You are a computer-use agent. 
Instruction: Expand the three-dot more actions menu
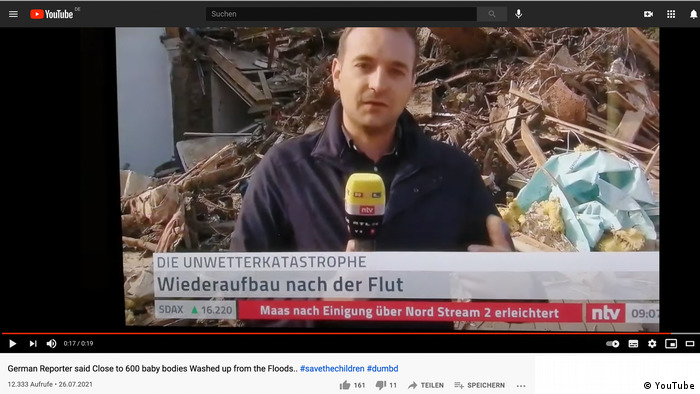point(521,386)
